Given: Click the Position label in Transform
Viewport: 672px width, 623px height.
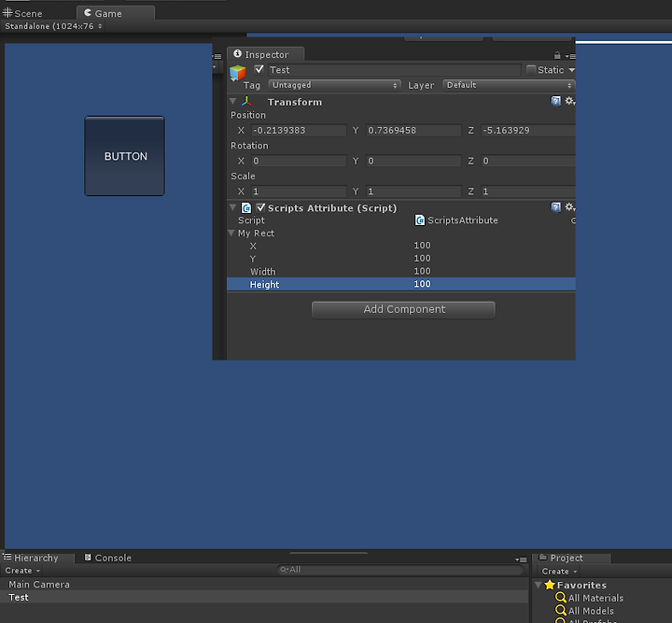Looking at the screenshot, I should pyautogui.click(x=248, y=115).
